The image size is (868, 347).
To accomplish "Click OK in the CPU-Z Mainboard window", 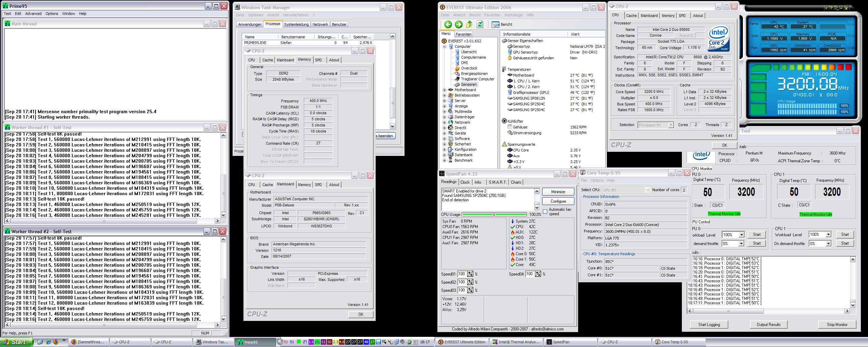I will 361,314.
